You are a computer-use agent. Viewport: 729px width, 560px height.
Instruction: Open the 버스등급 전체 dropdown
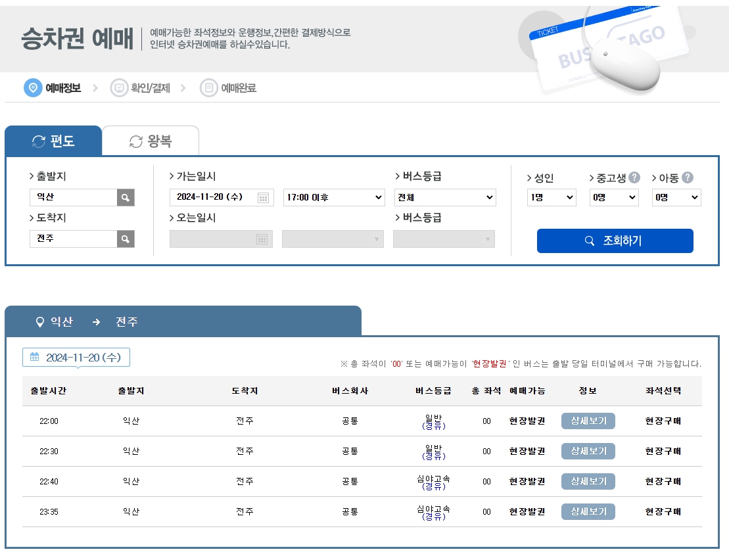(x=445, y=197)
